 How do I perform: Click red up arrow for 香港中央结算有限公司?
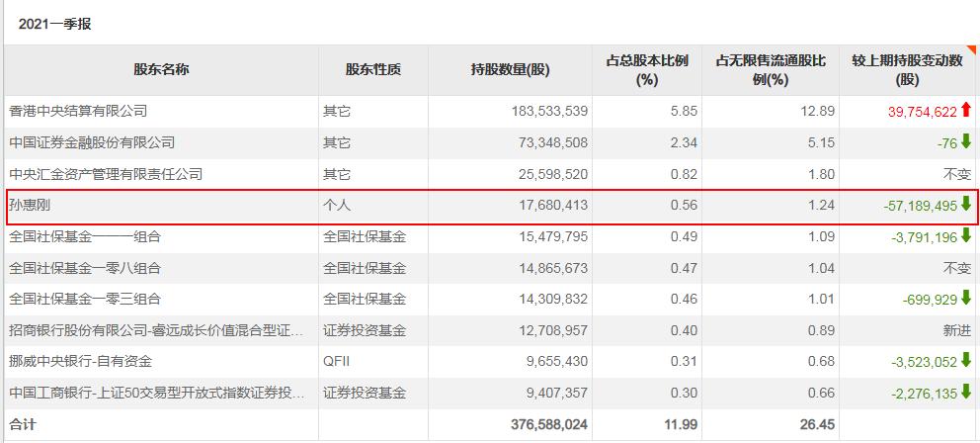coord(966,111)
